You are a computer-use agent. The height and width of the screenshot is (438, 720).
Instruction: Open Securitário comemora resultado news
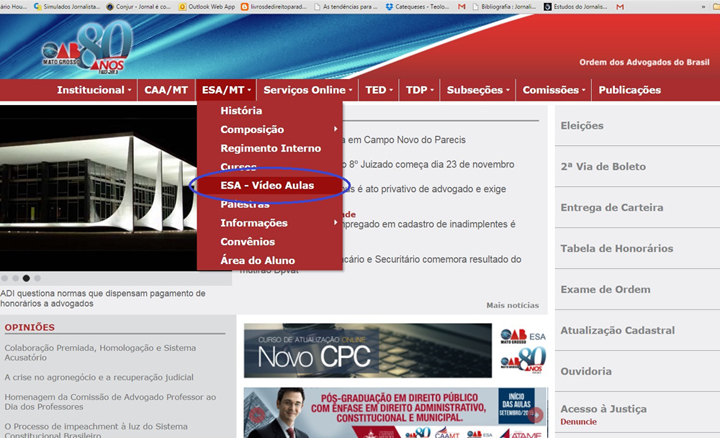coord(432,259)
